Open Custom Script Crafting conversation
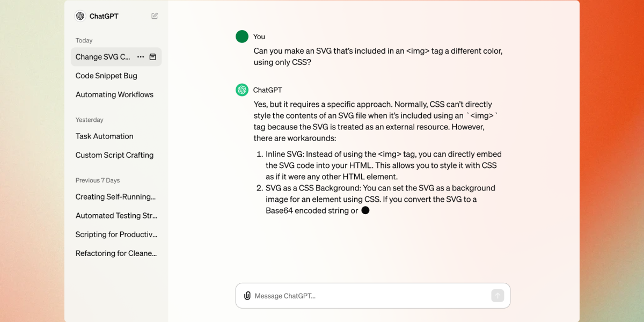The width and height of the screenshot is (644, 322). coord(114,155)
